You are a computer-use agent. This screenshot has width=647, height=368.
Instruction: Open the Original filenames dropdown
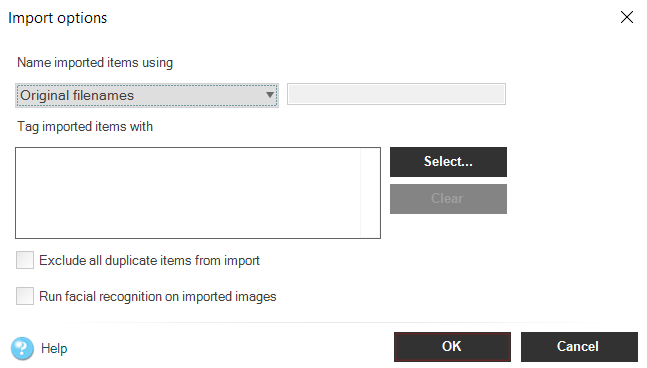(147, 95)
